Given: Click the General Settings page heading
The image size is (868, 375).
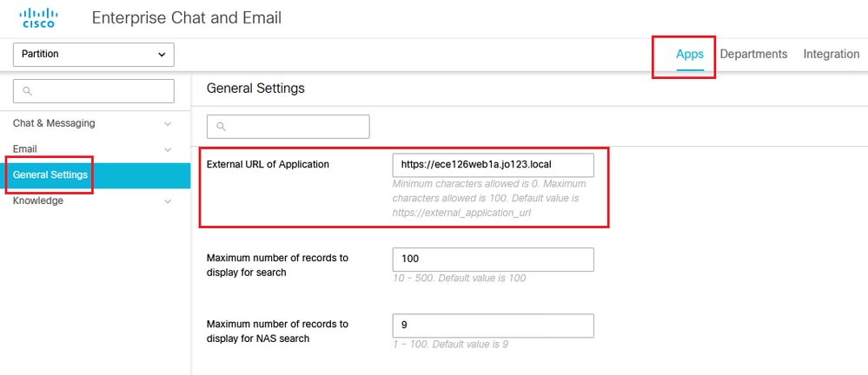Looking at the screenshot, I should 255,88.
